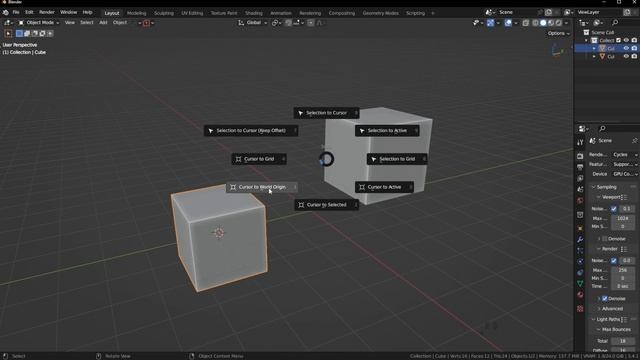Open the Edit menu

(x=29, y=12)
